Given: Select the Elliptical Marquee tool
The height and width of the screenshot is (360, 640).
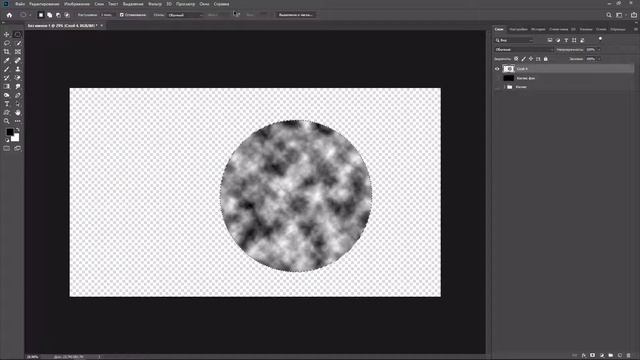Looking at the screenshot, I should pos(18,35).
